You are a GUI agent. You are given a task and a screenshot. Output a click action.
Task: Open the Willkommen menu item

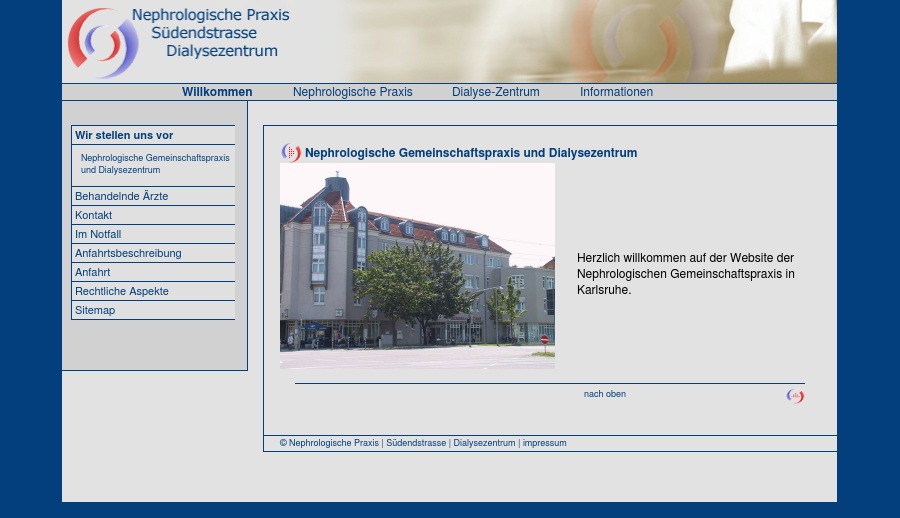coord(217,92)
